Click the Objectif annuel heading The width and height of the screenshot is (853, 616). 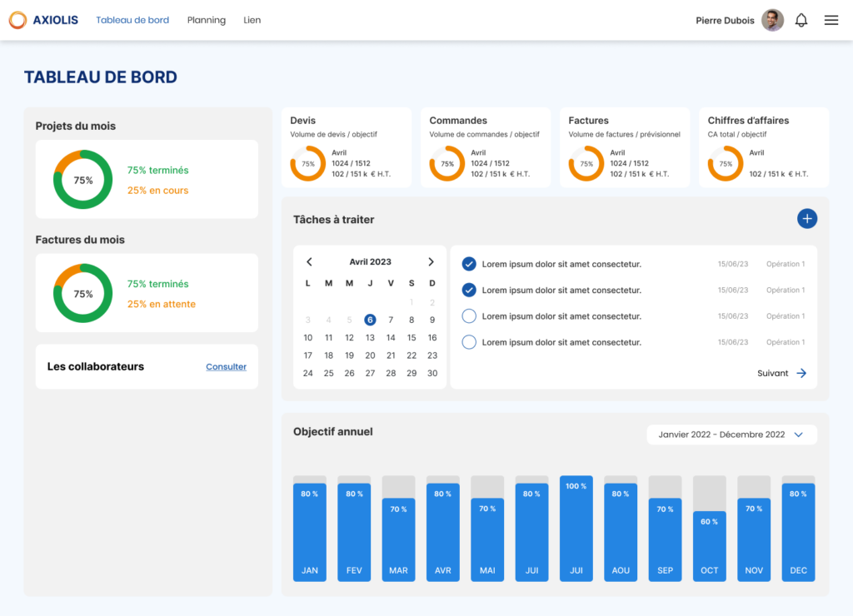coord(333,432)
